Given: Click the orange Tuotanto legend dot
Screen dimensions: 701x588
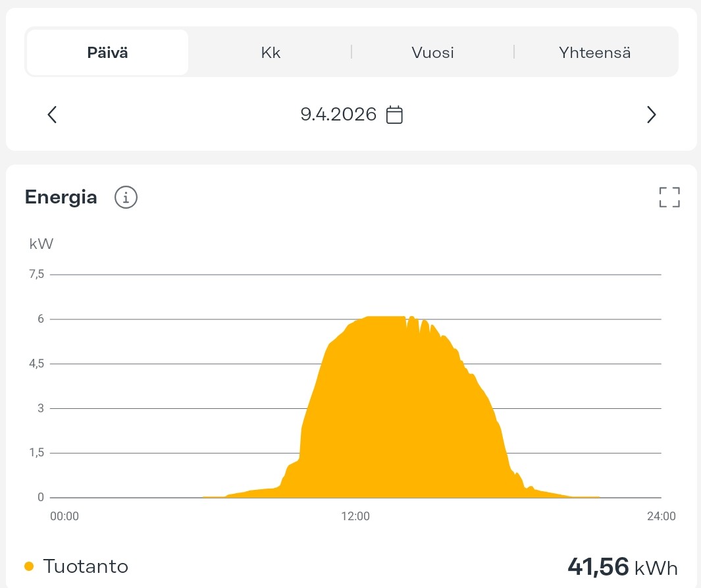Looking at the screenshot, I should click(29, 566).
